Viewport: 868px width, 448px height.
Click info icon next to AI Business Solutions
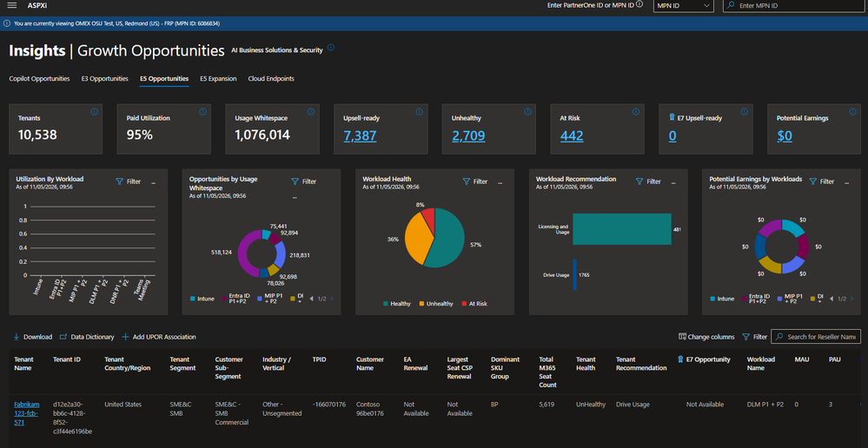pos(331,48)
